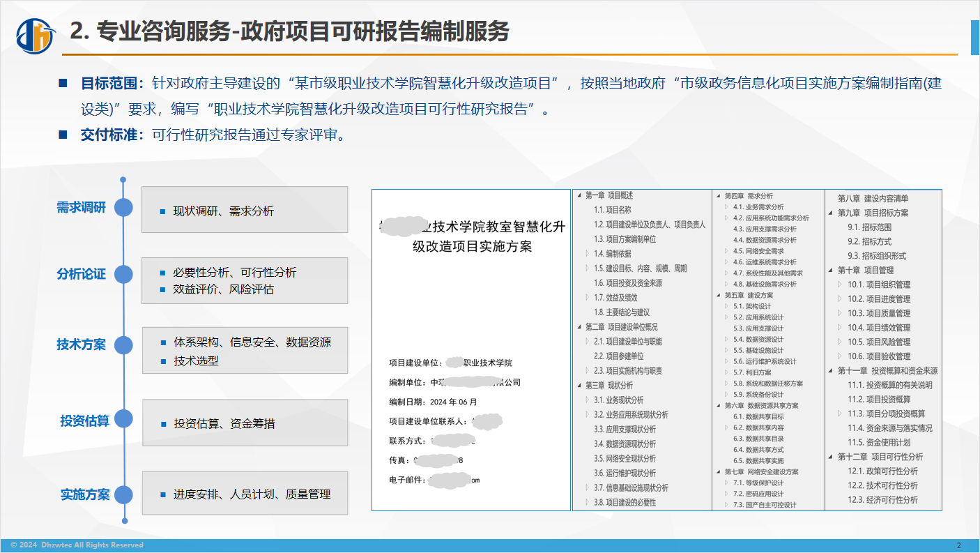The width and height of the screenshot is (980, 553).
Task: Expand the 3.2. 业务应用系统现状分析 triangle
Action: click(x=588, y=415)
